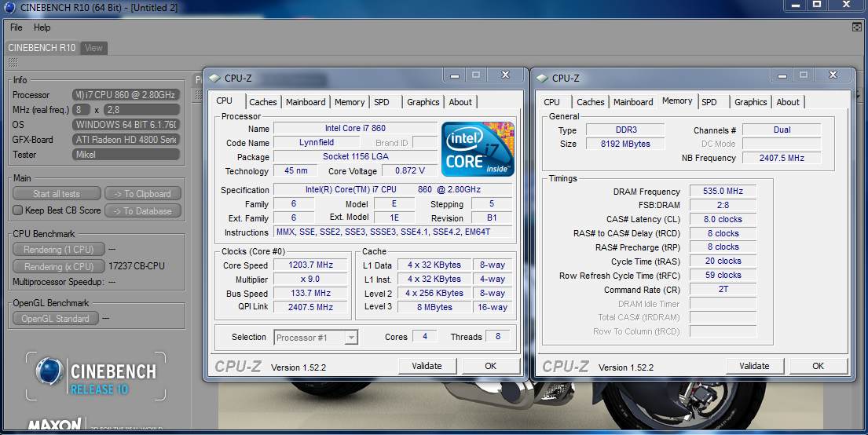Click the 17237 CB-CPU score
Screen dimensions: 868x435
click(x=136, y=266)
